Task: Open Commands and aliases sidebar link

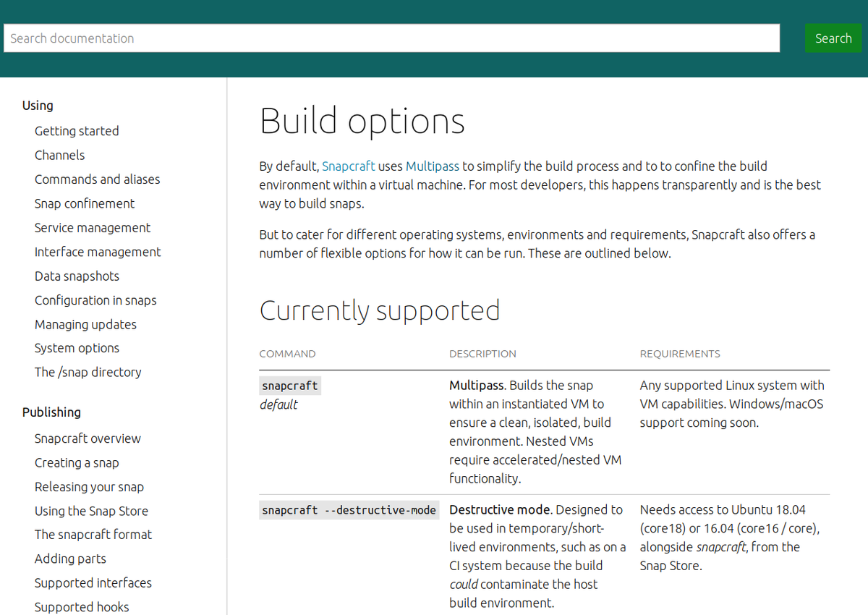Action: [97, 179]
